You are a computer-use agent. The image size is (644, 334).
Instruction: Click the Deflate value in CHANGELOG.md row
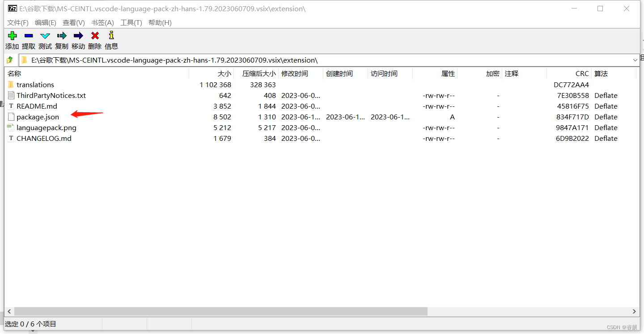[606, 138]
